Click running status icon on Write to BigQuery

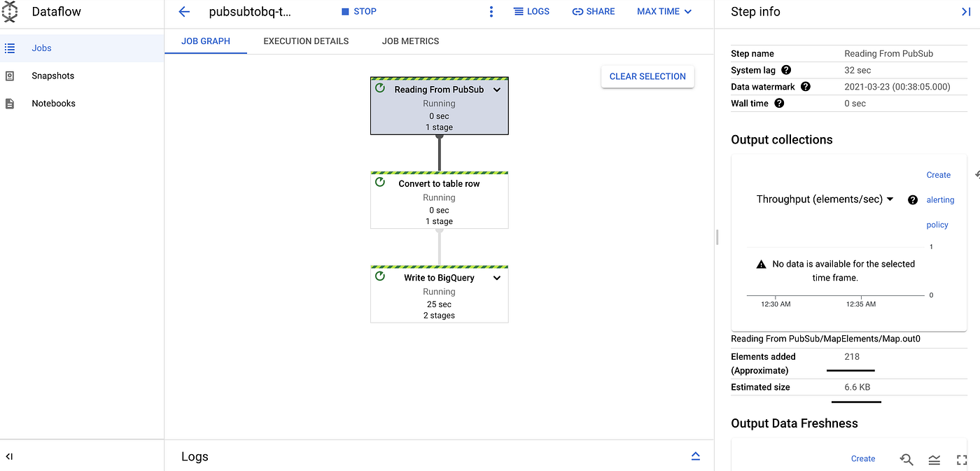coord(380,276)
